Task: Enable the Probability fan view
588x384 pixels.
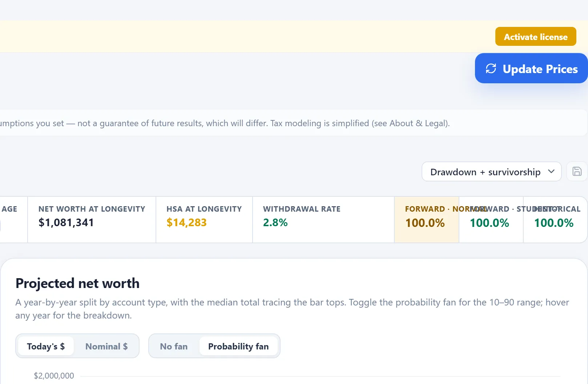Action: point(238,346)
